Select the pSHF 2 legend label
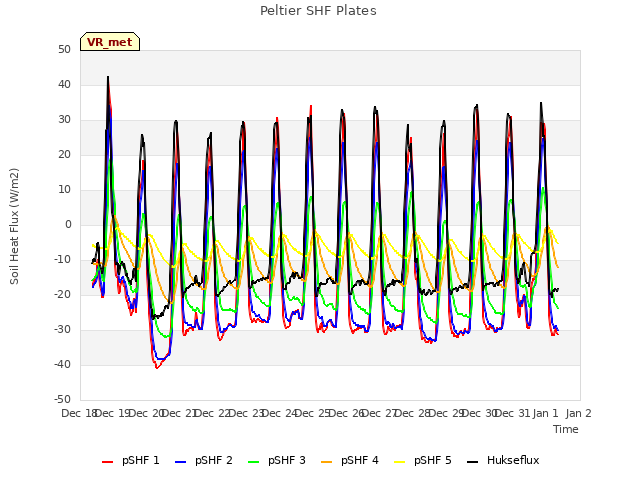Screen dimensions: 640x480 pos(214,460)
